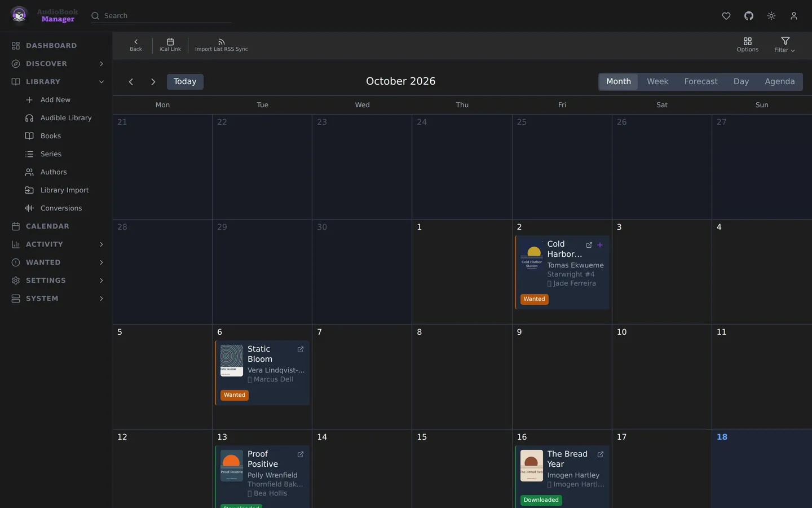Open the GitHub icon link

[x=749, y=16]
